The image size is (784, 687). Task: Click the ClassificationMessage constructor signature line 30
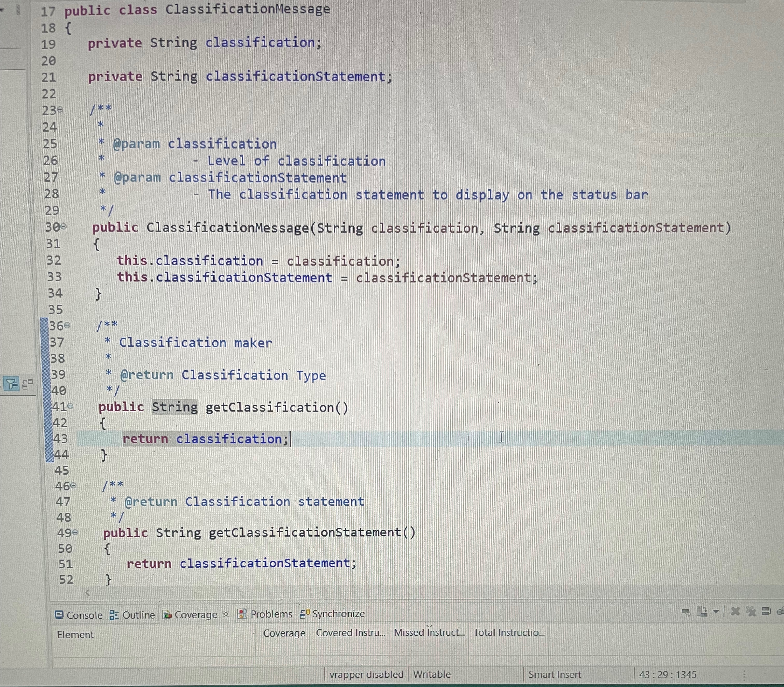[411, 228]
